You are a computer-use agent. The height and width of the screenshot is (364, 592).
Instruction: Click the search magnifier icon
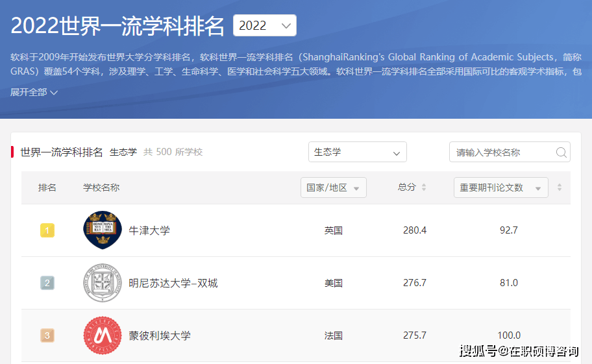[x=561, y=152]
